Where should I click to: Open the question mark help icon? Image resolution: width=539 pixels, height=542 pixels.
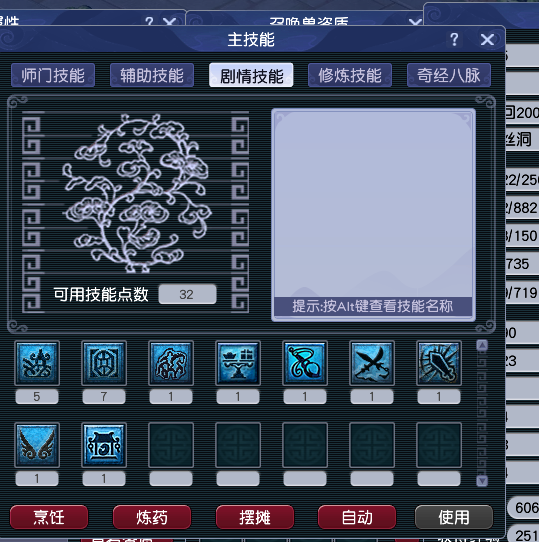coord(454,40)
